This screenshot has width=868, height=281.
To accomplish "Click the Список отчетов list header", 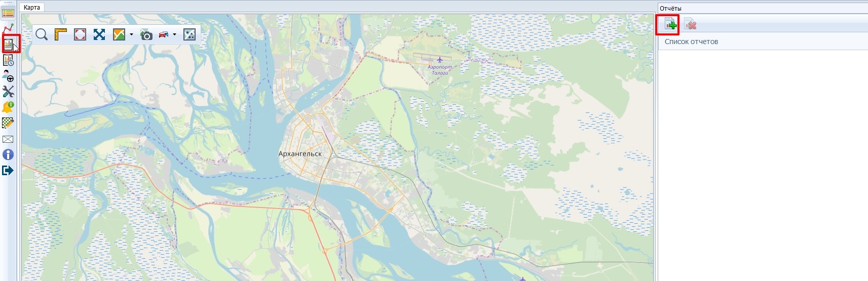I will tap(691, 42).
